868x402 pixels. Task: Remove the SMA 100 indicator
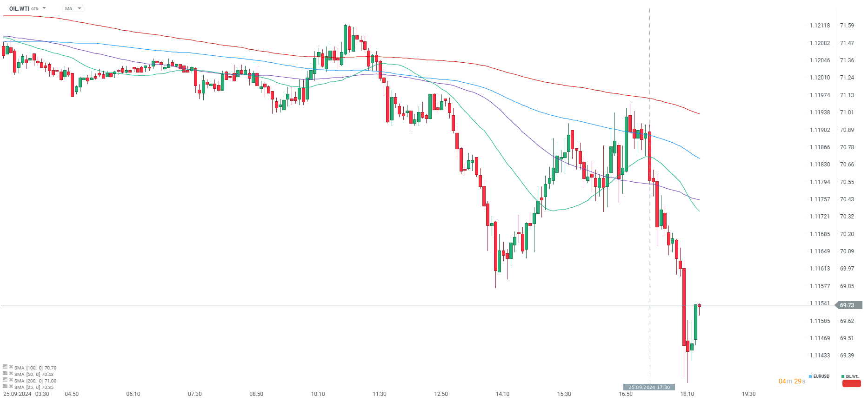pyautogui.click(x=11, y=367)
